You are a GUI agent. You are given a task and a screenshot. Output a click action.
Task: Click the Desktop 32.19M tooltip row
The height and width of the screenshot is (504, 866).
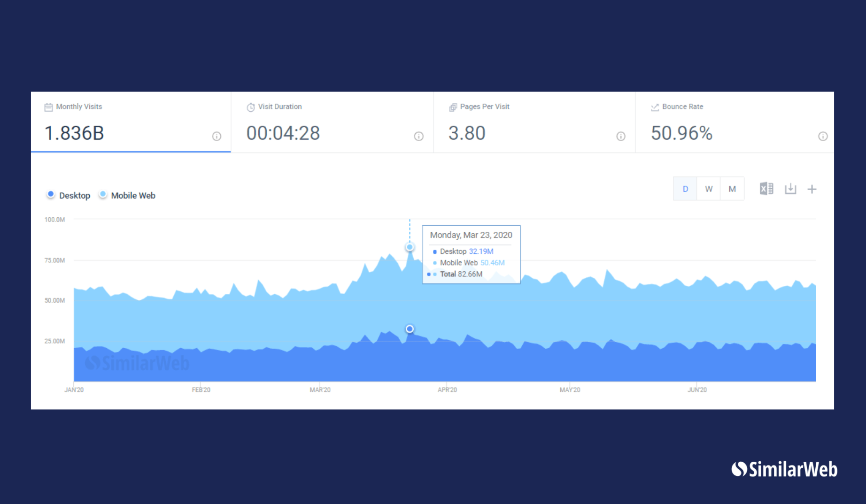463,252
